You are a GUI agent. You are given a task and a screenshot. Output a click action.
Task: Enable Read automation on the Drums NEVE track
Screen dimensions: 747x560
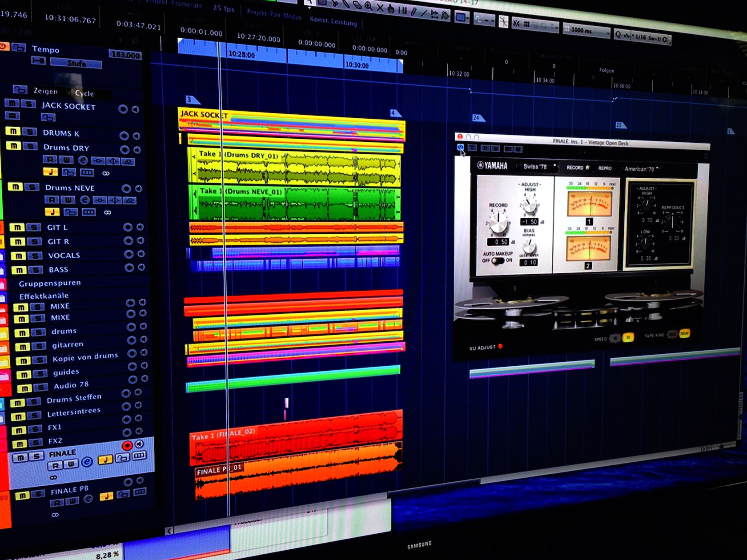tap(52, 200)
